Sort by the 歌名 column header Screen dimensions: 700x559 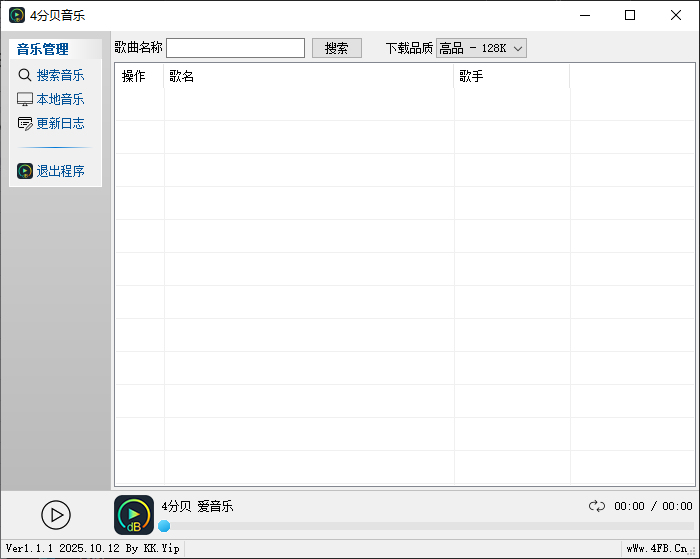pyautogui.click(x=182, y=76)
